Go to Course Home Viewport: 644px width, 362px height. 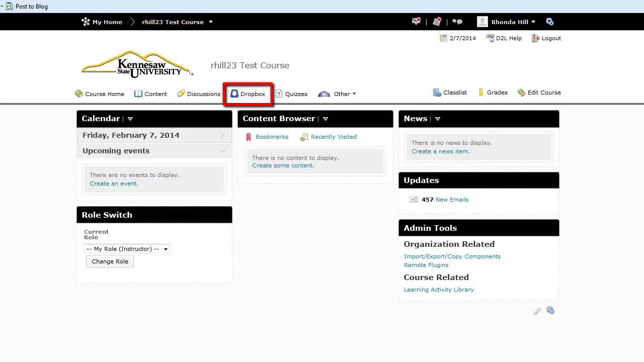(x=100, y=94)
